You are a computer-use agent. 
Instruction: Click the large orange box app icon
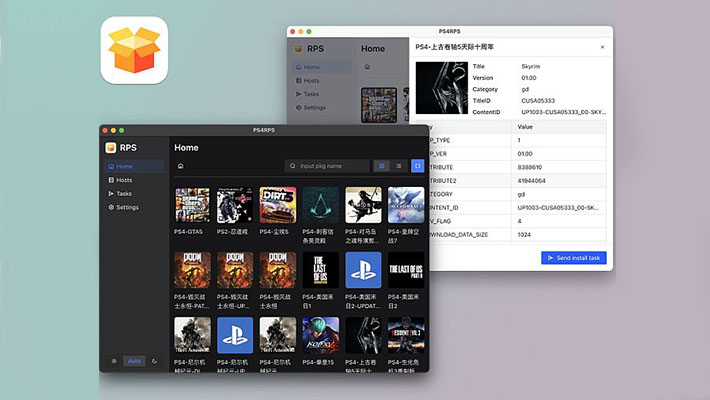(x=134, y=50)
